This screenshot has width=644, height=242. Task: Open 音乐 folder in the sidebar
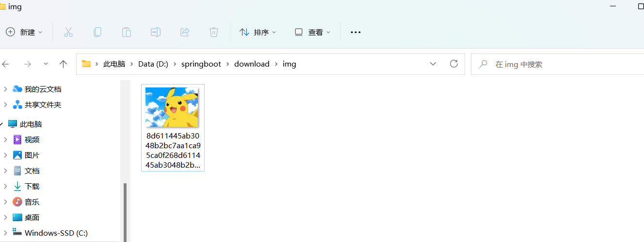pos(32,202)
